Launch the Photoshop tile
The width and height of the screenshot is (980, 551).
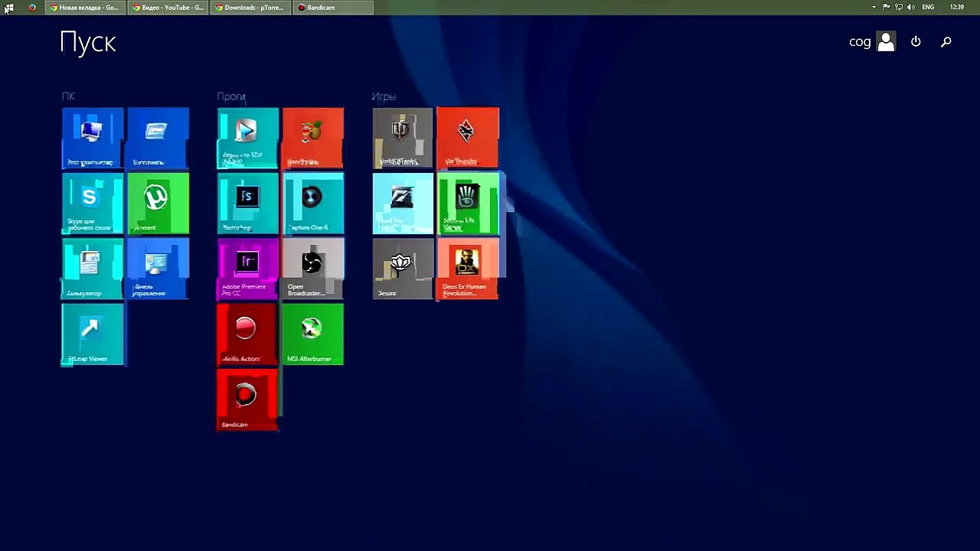tap(248, 204)
